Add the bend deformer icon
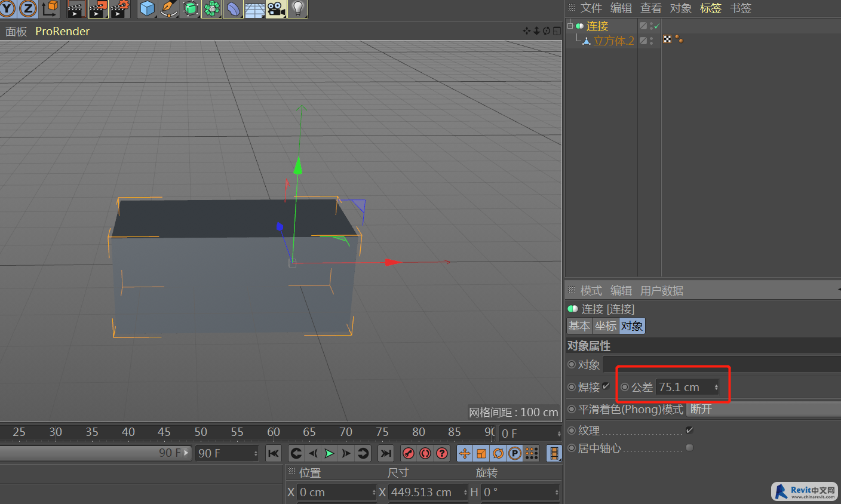The width and height of the screenshot is (841, 504). pos(233,8)
